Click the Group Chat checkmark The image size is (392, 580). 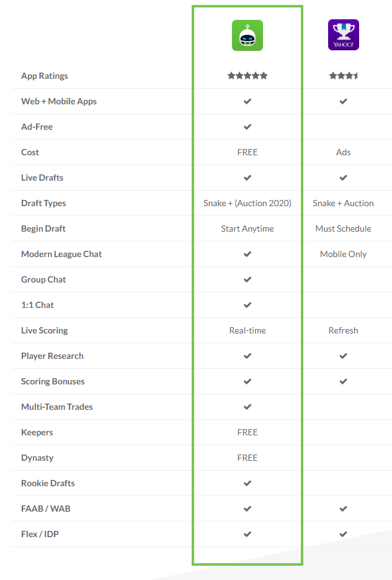[x=247, y=279]
